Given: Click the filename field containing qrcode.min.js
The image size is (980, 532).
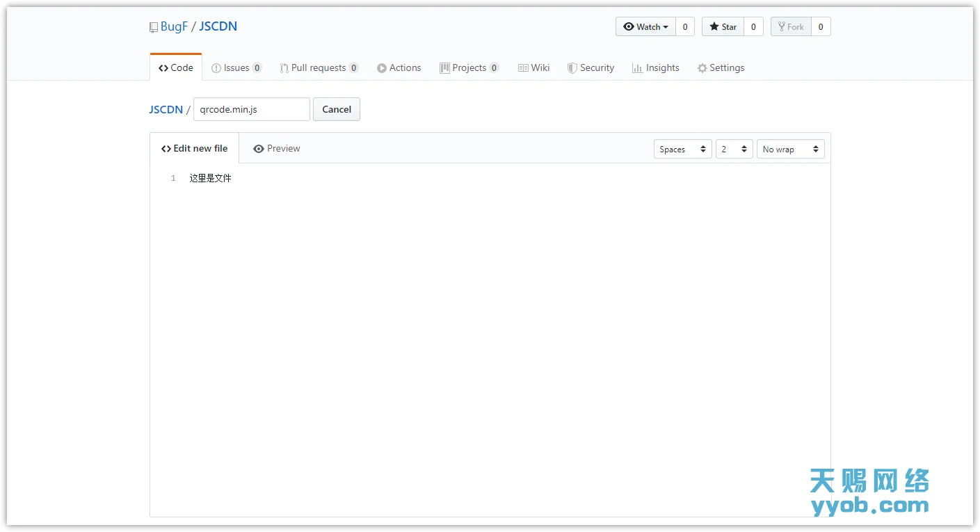Looking at the screenshot, I should (251, 109).
